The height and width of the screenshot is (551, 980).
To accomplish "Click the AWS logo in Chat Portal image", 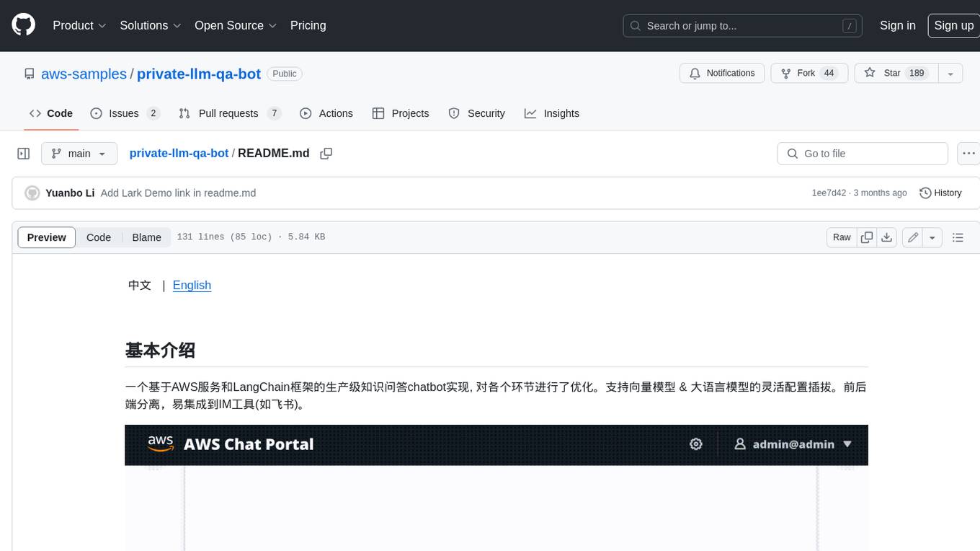I will 161,444.
